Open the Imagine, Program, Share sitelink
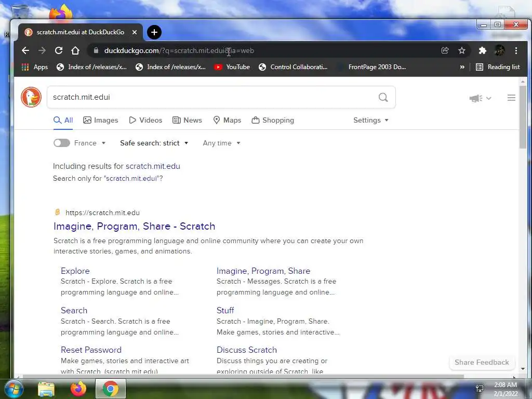This screenshot has width=532, height=399. [x=263, y=271]
